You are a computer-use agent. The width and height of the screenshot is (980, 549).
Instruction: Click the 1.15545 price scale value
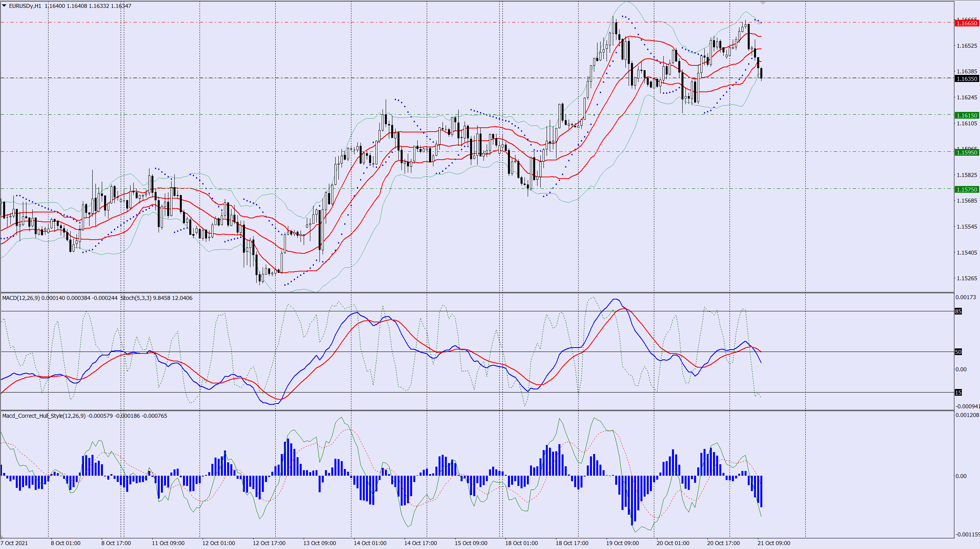click(967, 227)
